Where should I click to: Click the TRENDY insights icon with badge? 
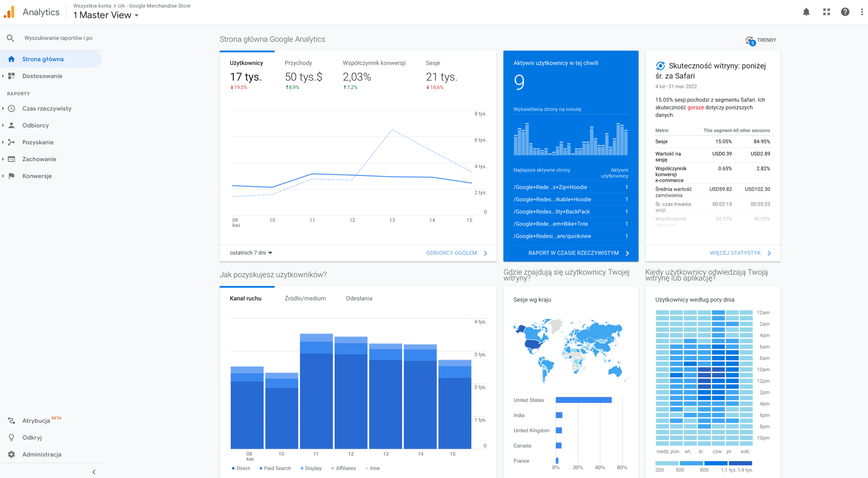750,41
